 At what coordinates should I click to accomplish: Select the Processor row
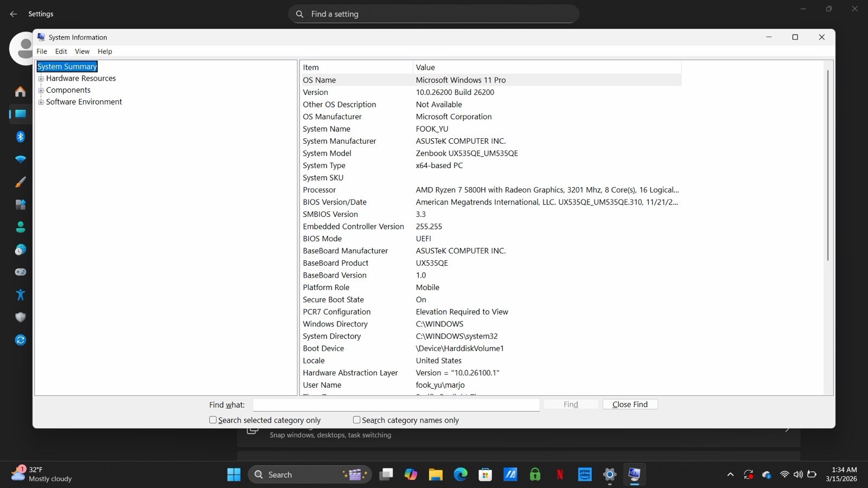click(490, 190)
